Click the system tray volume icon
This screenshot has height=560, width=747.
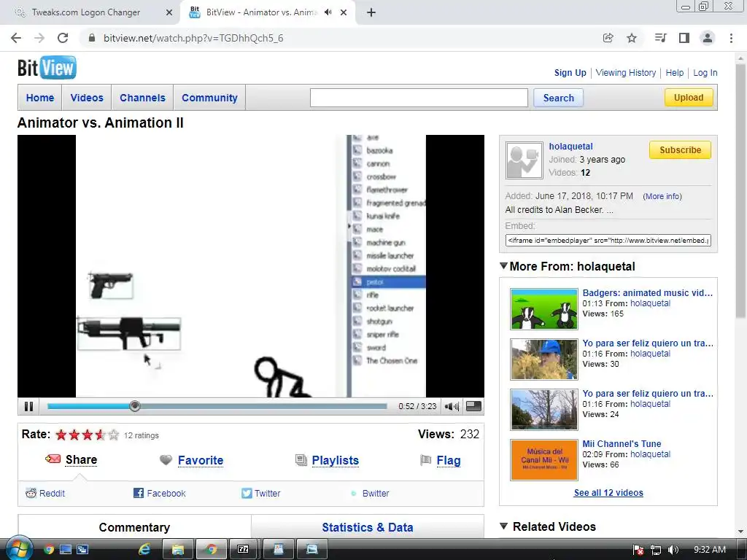tap(673, 550)
